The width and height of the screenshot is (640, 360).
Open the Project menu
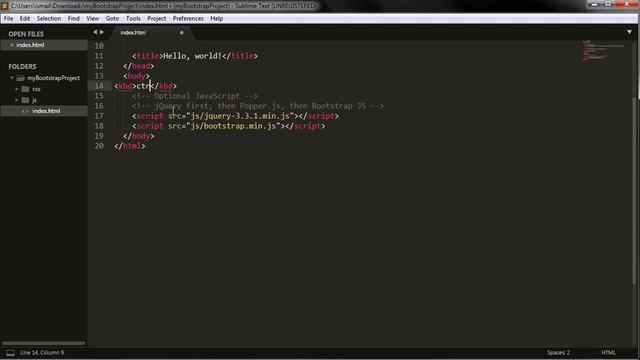click(x=157, y=18)
